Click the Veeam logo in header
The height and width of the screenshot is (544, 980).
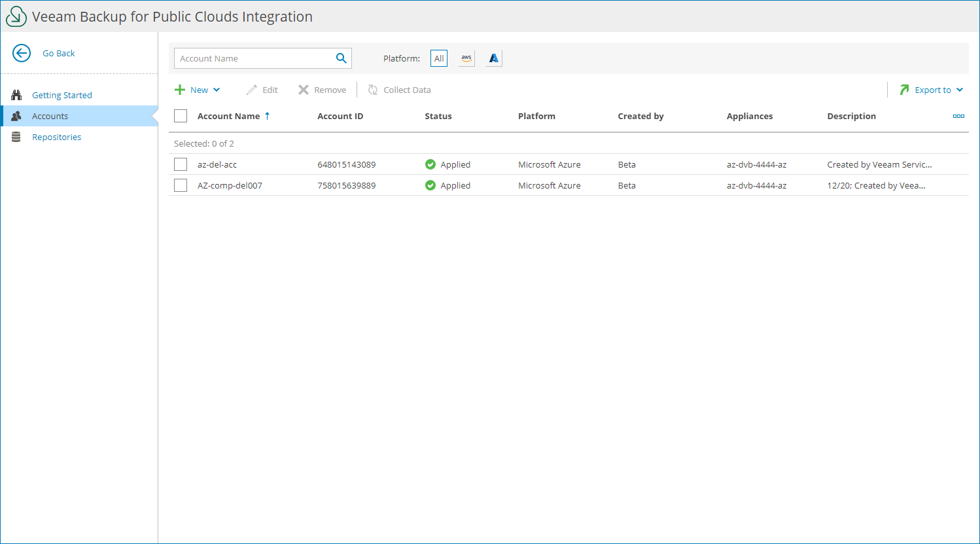(16, 16)
